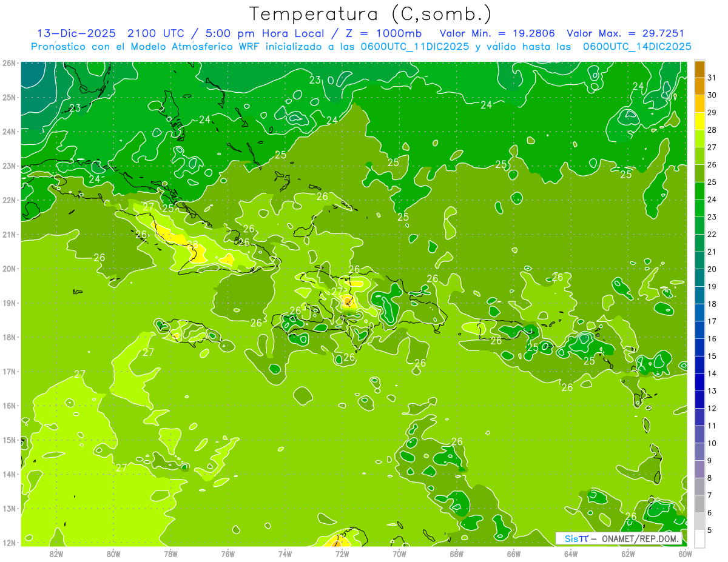The height and width of the screenshot is (562, 728).
Task: Click the '24N' latitude axis label
Action: [x=9, y=132]
